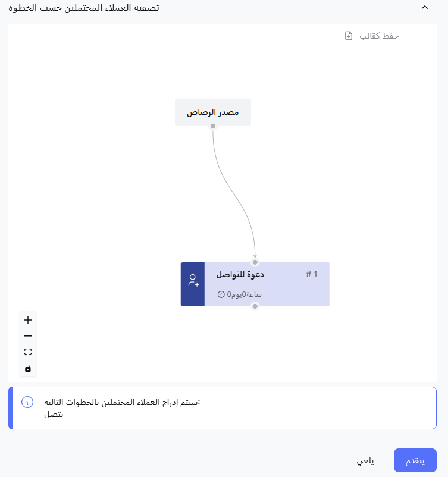Click the # 1 step number
The width and height of the screenshot is (448, 477).
[x=312, y=274]
